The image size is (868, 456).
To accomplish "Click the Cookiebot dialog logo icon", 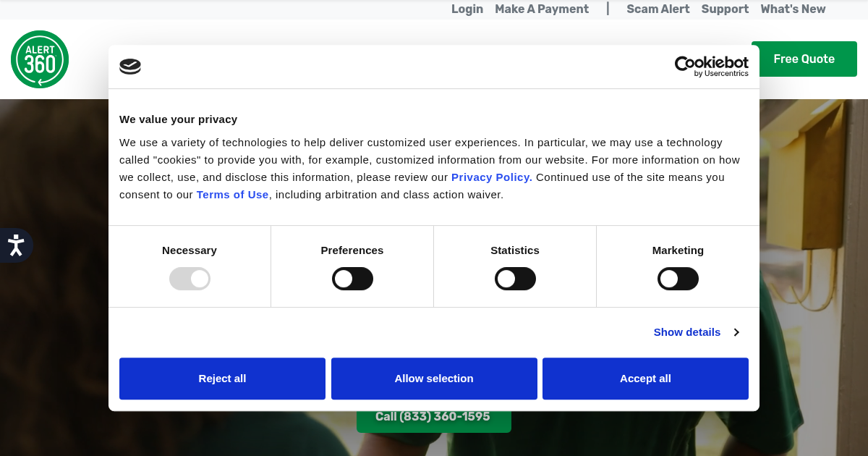I will point(130,67).
